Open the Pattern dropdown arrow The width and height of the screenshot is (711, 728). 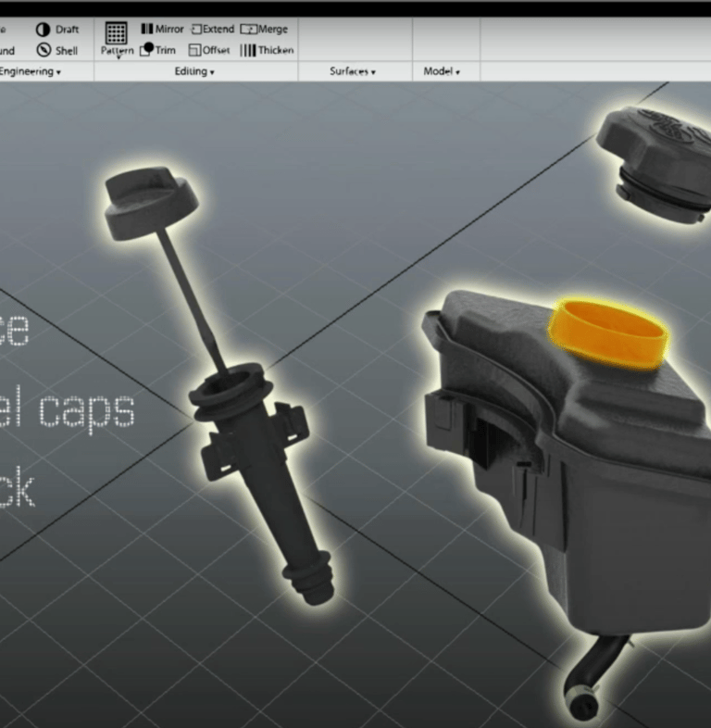pyautogui.click(x=118, y=57)
